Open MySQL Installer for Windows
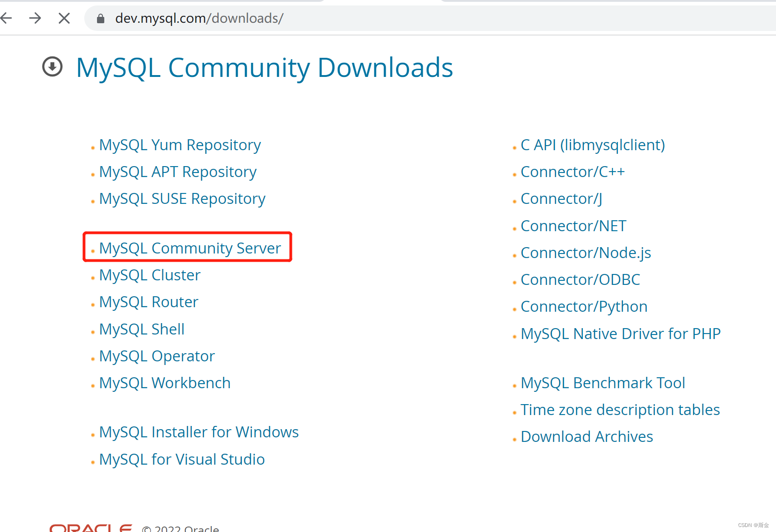776x532 pixels. coord(199,432)
